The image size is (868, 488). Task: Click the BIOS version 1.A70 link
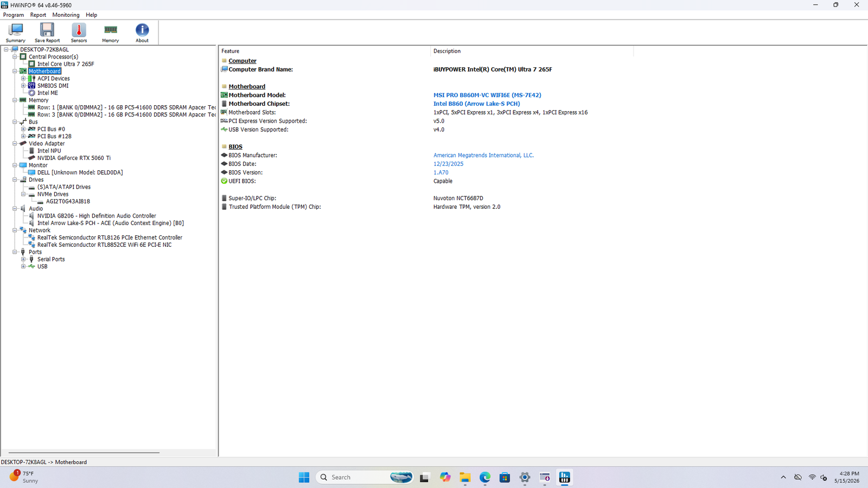coord(441,173)
